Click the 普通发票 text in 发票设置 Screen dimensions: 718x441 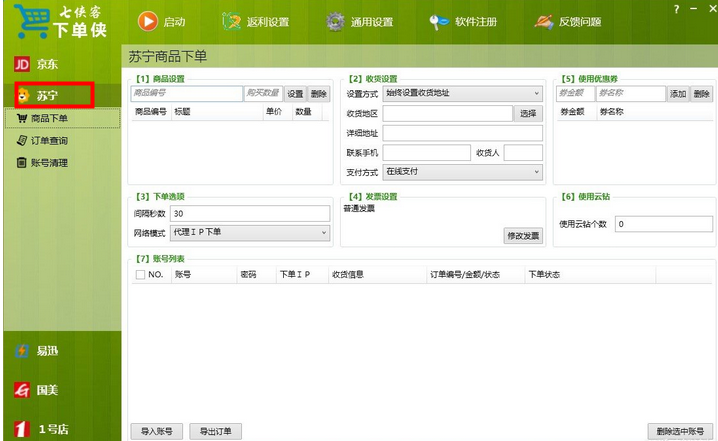point(359,209)
